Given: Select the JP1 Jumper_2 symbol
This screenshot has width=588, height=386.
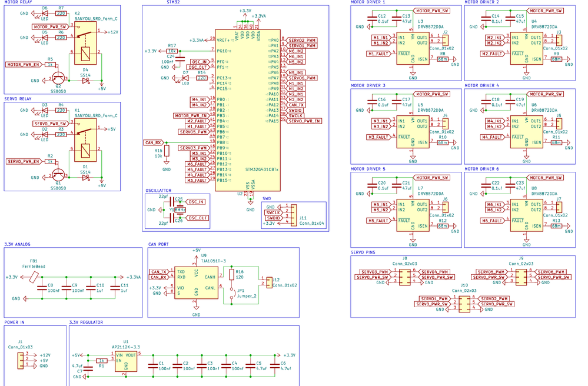Looking at the screenshot, I should click(x=231, y=294).
